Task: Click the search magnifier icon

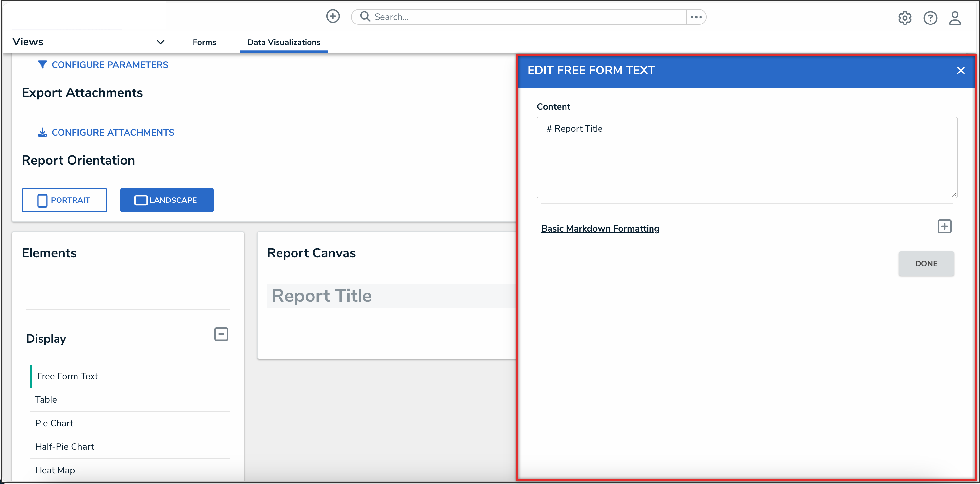Action: [365, 16]
